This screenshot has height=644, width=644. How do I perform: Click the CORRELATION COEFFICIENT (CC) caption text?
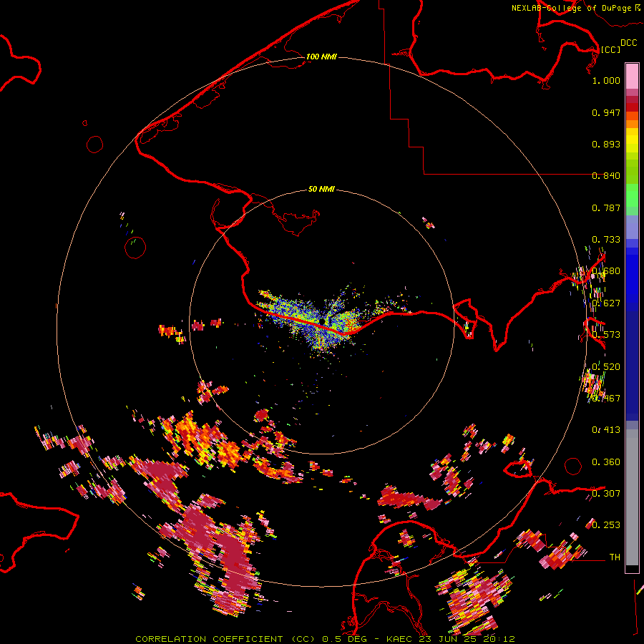coord(225,639)
